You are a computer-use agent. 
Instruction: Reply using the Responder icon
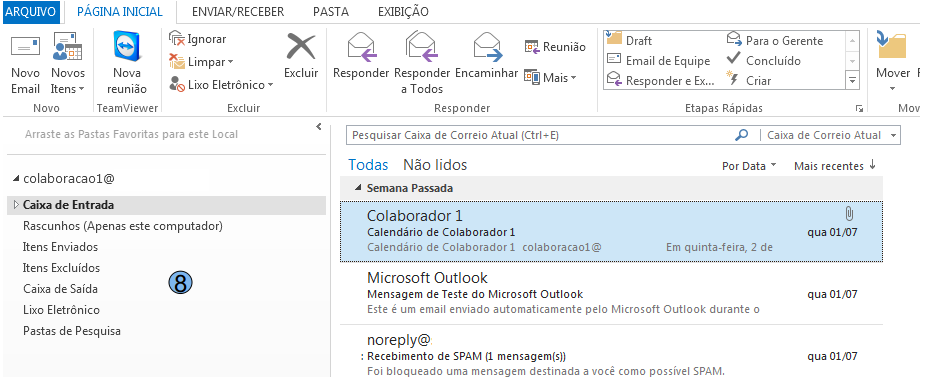click(361, 56)
